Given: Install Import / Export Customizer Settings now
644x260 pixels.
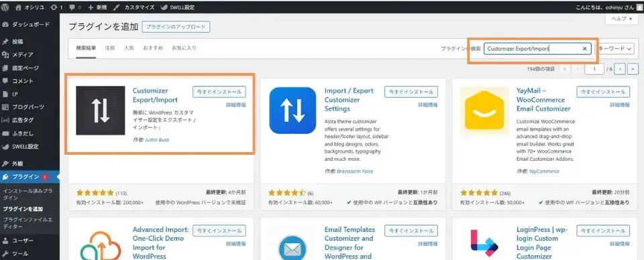Looking at the screenshot, I should 411,92.
